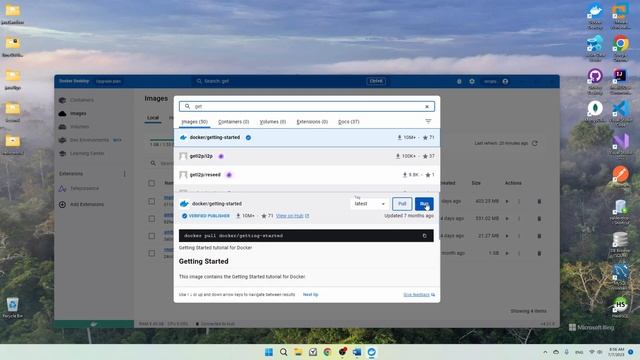Switch to the Images (50) results tab

pos(195,122)
